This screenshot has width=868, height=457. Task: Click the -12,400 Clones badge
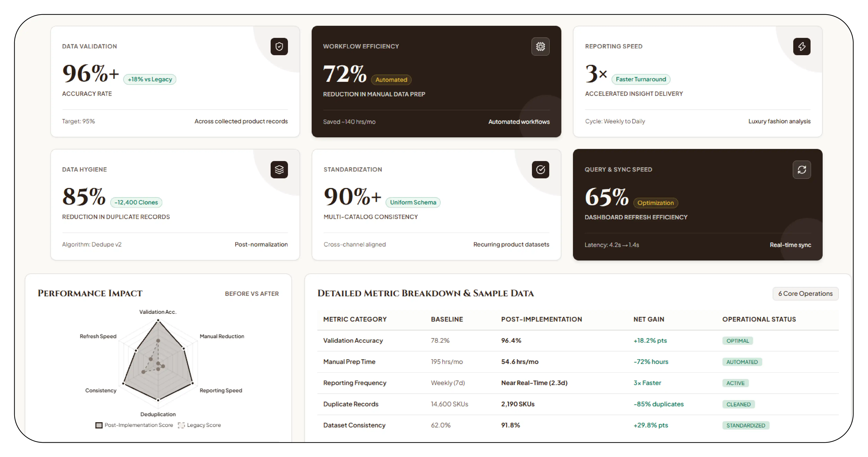tap(136, 202)
